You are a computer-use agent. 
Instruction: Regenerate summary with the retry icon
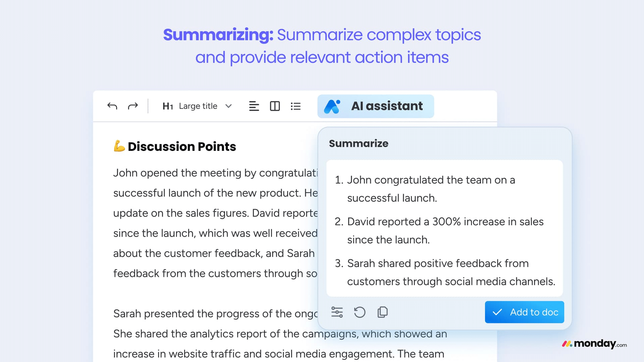tap(360, 312)
